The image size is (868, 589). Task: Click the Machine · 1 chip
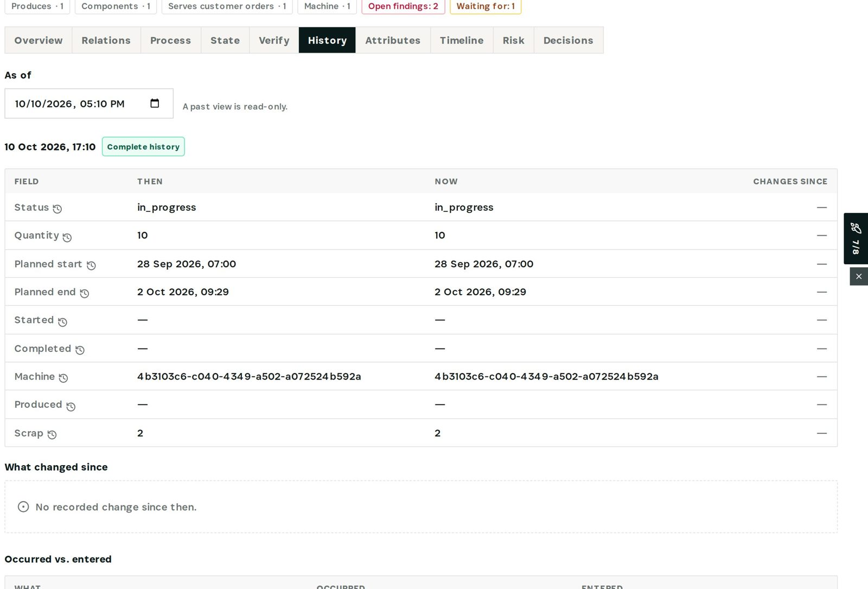click(x=327, y=7)
